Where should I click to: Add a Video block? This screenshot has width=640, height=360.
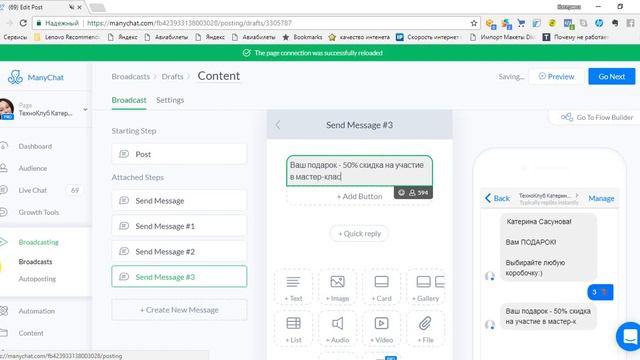[382, 329]
